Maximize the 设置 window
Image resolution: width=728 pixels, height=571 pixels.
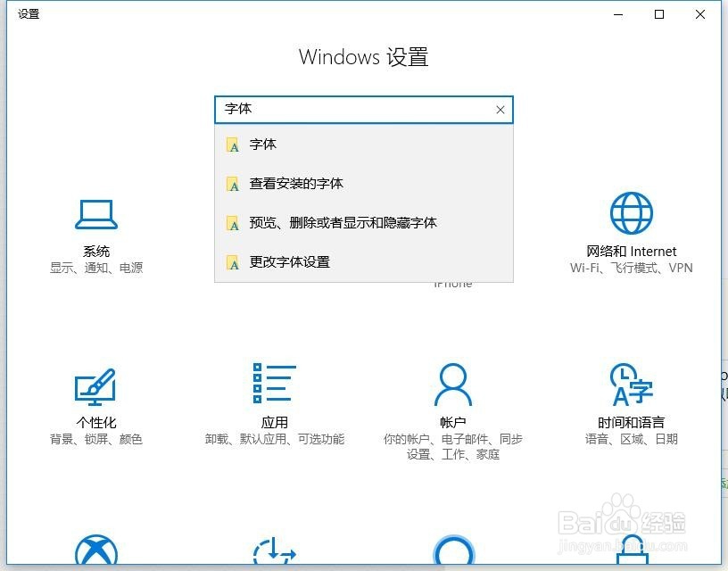pyautogui.click(x=658, y=14)
